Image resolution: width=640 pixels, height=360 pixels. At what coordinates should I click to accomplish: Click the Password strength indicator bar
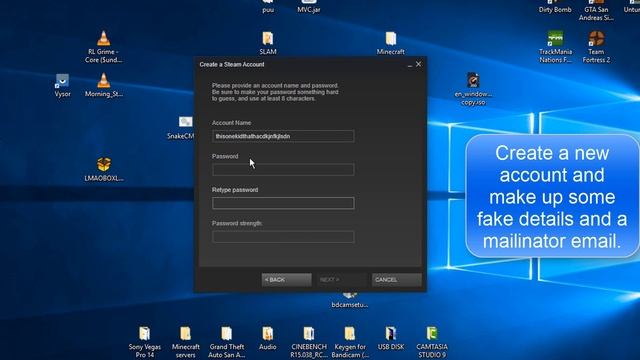pyautogui.click(x=283, y=237)
